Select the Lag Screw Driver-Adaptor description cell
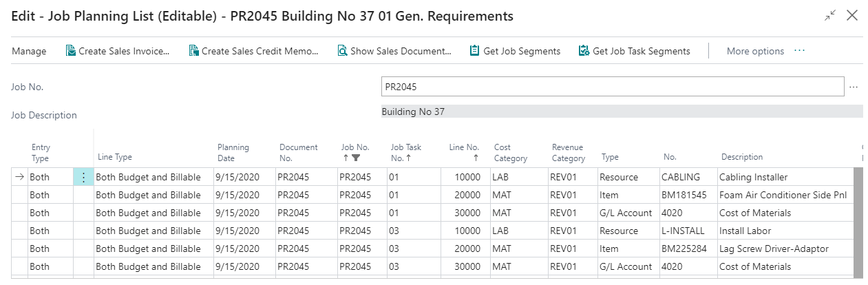 774,249
